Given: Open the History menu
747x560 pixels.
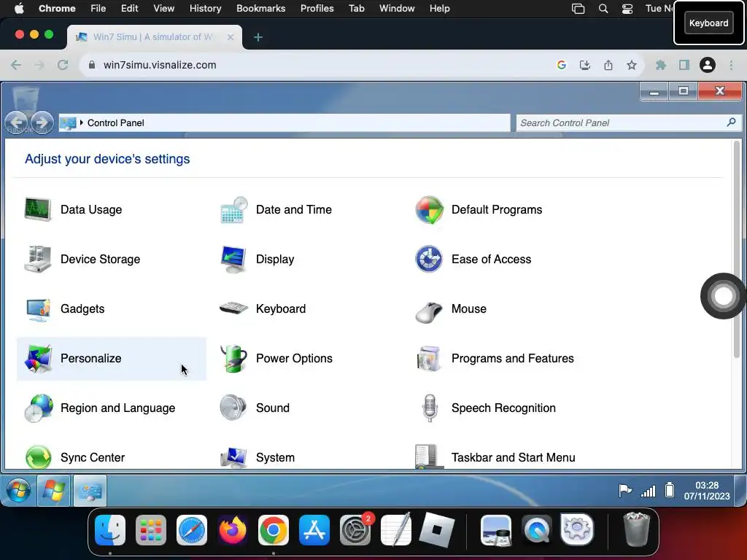Looking at the screenshot, I should [205, 9].
